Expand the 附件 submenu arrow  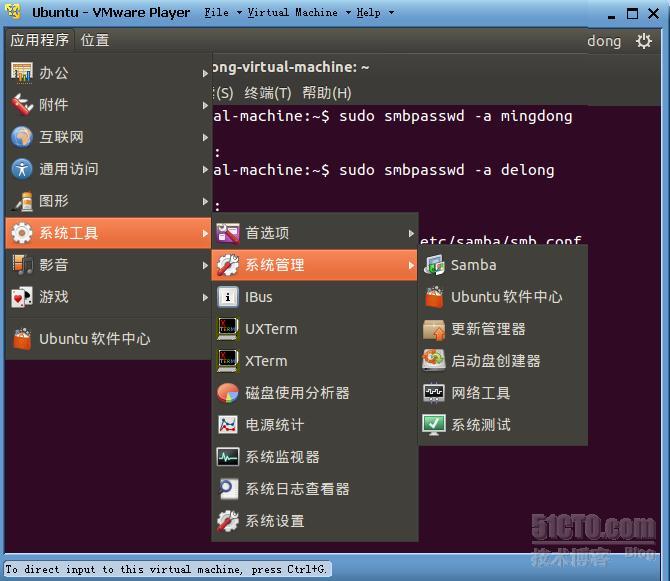(x=205, y=106)
